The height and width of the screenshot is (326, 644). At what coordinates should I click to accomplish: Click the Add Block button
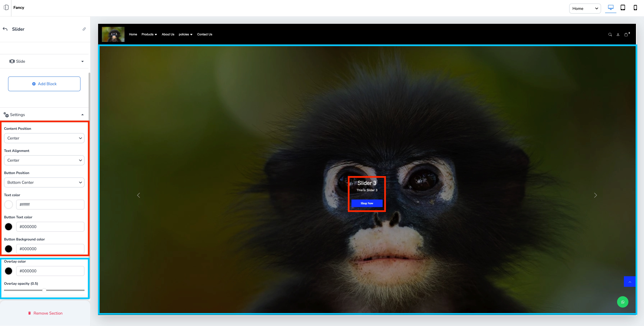[x=44, y=84]
